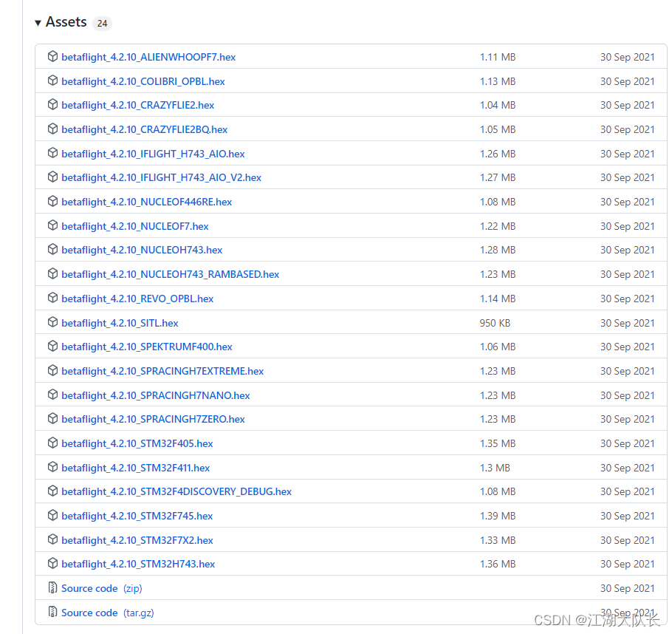Image resolution: width=672 pixels, height=634 pixels.
Task: Select the 1.35 MB size of STM32F405.hex
Action: 498,443
